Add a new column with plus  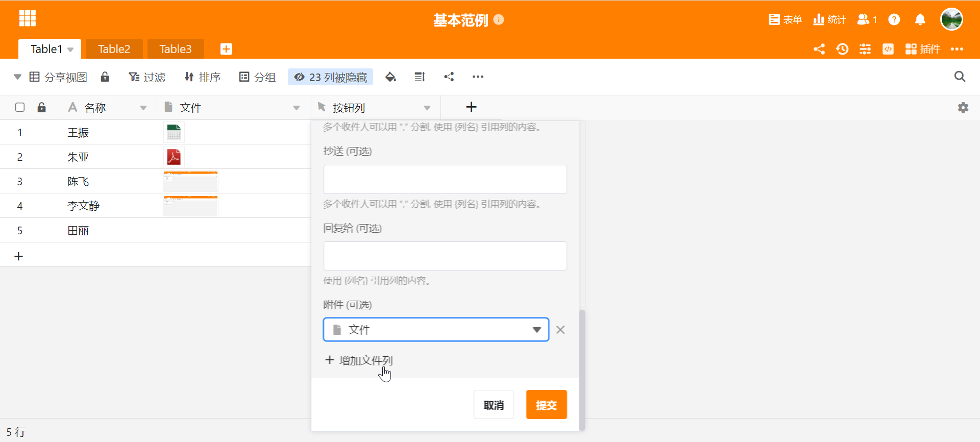(x=471, y=107)
